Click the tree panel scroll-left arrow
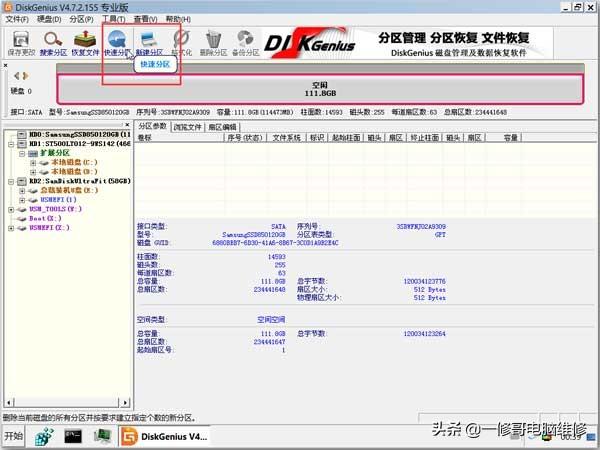This screenshot has width=600, height=450. pyautogui.click(x=8, y=402)
